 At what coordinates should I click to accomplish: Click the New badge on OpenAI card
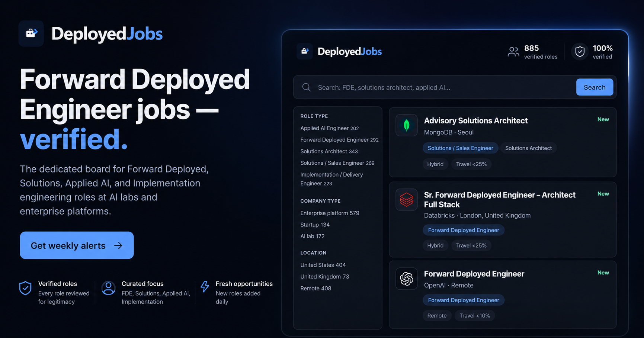coord(603,273)
